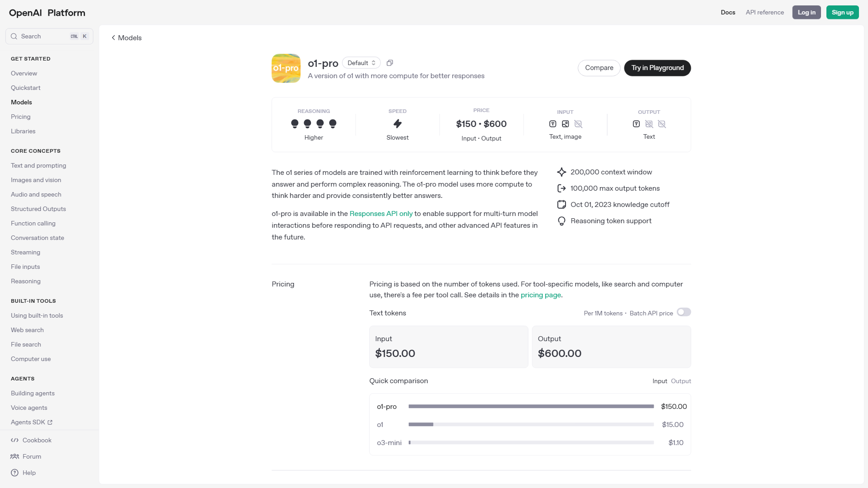Click the knowledge cutoff calendar icon
Viewport: 868px width, 488px height.
click(x=561, y=205)
